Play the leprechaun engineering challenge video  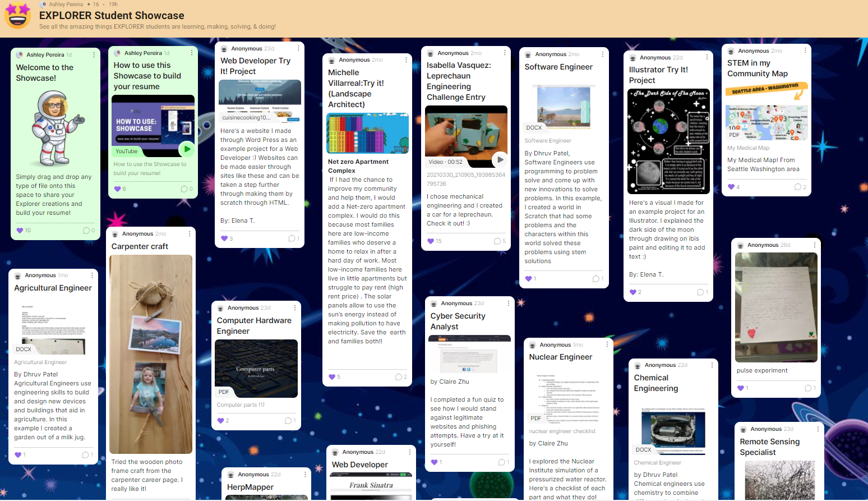coord(499,159)
